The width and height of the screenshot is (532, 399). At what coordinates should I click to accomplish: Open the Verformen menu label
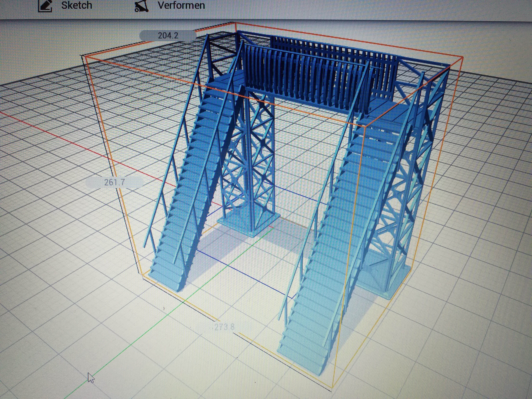point(181,5)
